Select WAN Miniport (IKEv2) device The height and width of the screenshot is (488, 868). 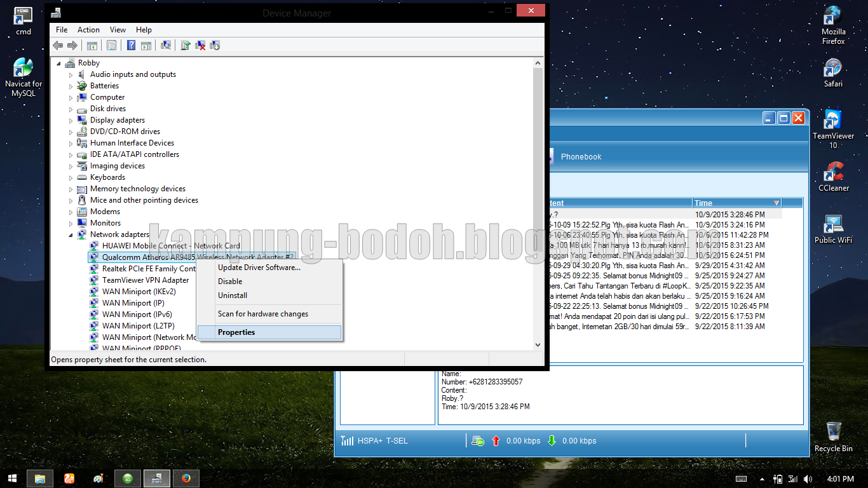pos(139,292)
